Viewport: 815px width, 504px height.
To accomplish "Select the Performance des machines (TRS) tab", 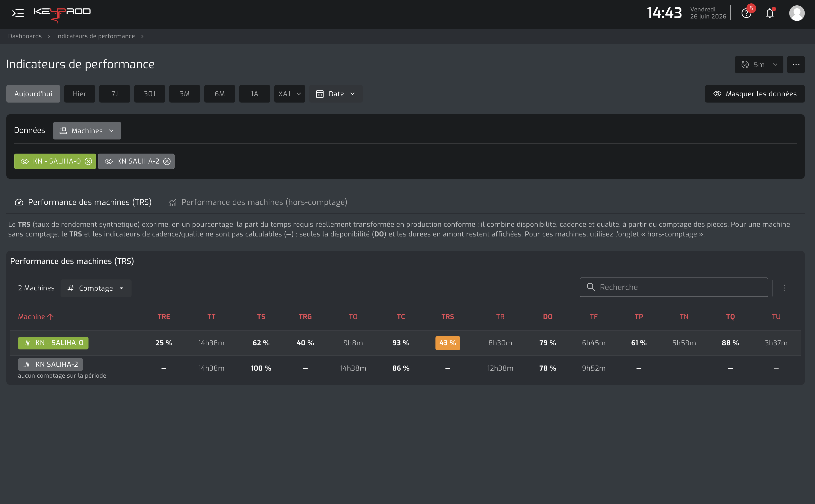I will tap(83, 202).
